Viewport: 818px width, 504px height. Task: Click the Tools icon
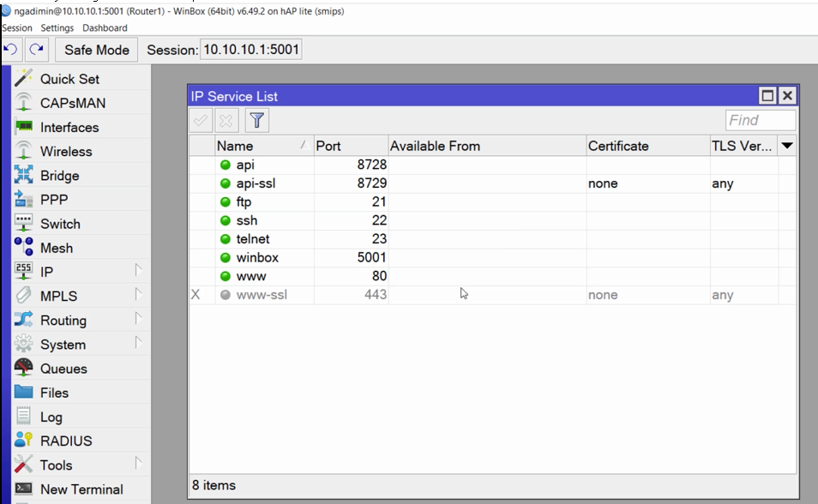[x=23, y=465]
